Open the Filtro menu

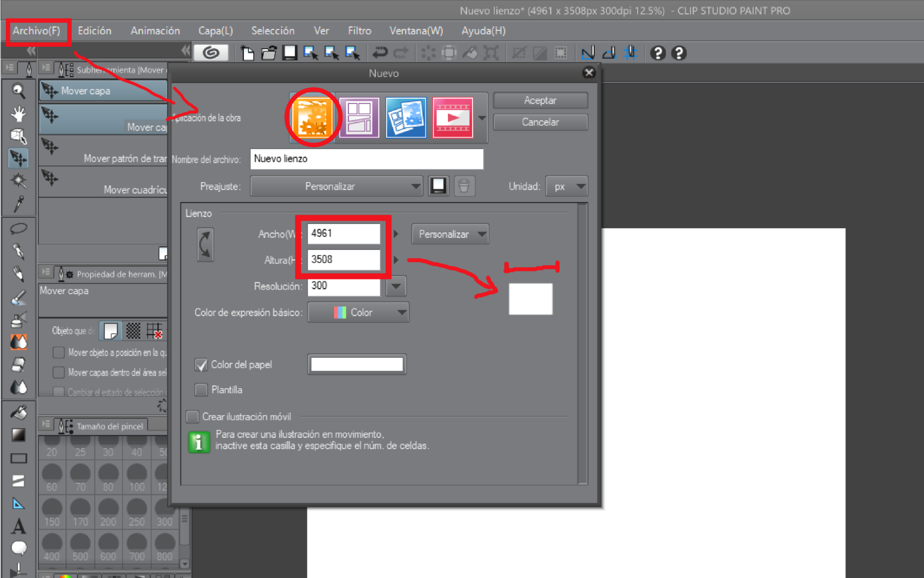click(x=359, y=31)
